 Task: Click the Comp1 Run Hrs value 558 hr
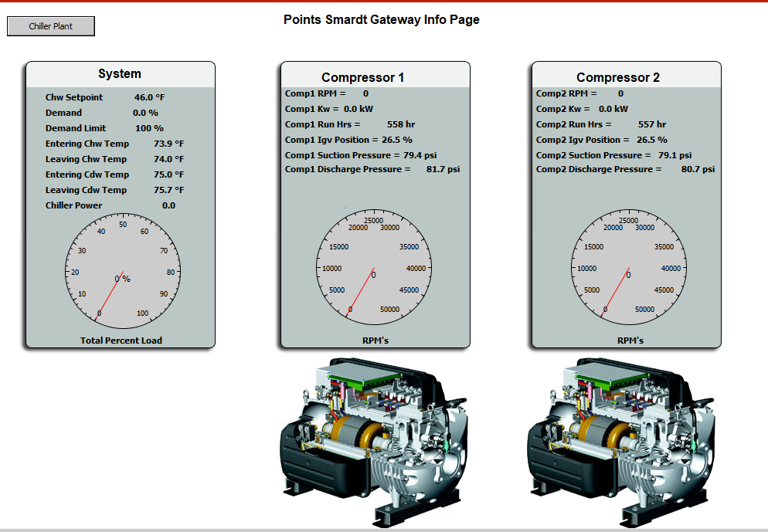pos(401,124)
